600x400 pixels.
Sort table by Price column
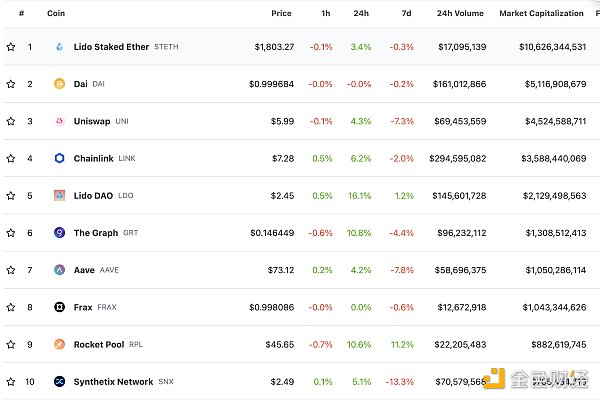[x=281, y=13]
